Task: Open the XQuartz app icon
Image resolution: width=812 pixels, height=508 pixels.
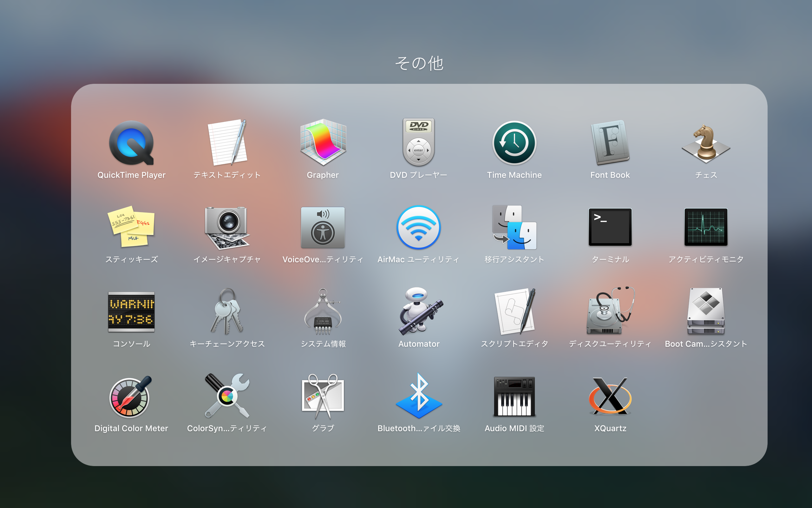Action: 610,397
